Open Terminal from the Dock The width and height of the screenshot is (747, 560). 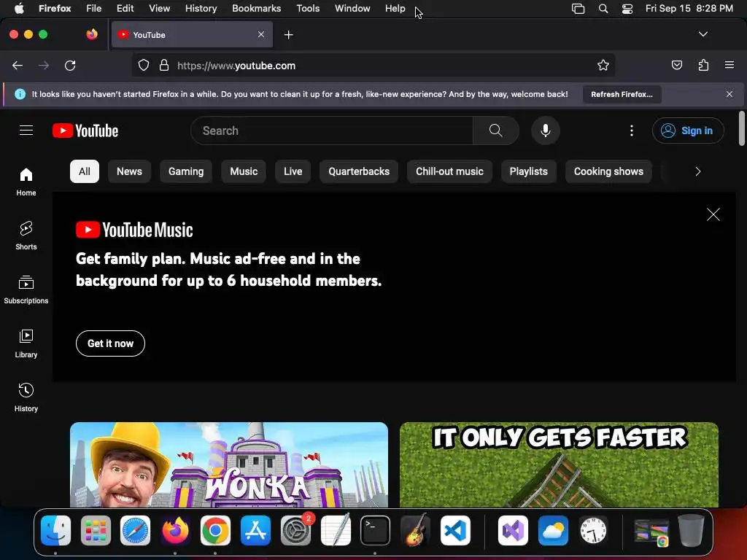(x=375, y=531)
